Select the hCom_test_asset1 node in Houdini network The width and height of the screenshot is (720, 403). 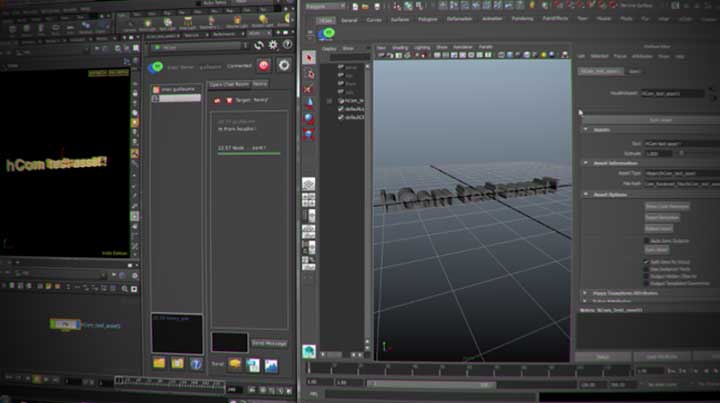65,324
